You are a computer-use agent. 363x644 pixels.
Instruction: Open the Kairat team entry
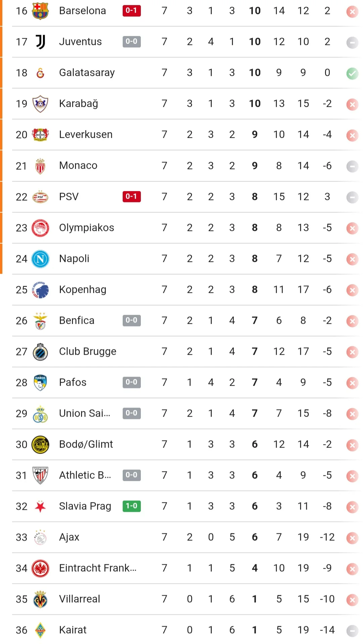click(73, 630)
